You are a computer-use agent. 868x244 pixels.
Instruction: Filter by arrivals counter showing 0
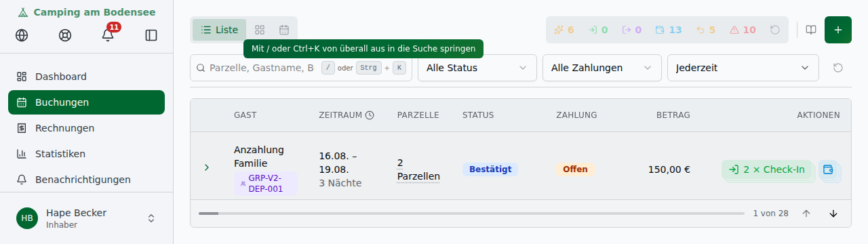click(598, 30)
